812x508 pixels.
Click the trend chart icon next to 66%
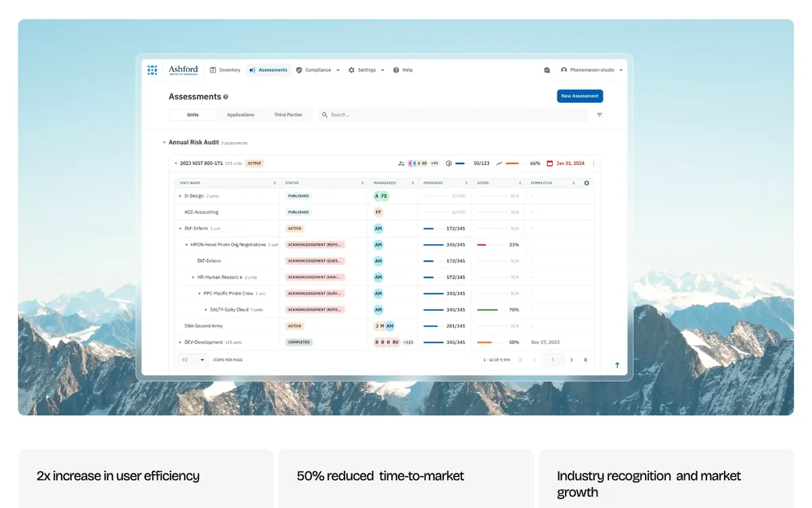coord(499,163)
